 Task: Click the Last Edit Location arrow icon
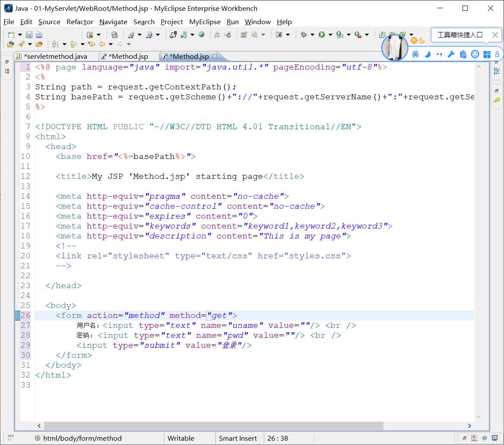92,44
